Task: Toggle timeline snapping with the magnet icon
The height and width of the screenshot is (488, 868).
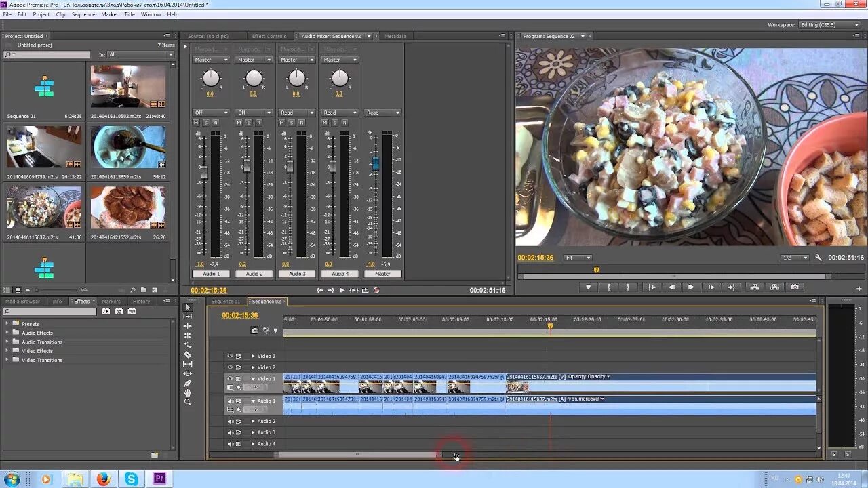Action: [254, 330]
